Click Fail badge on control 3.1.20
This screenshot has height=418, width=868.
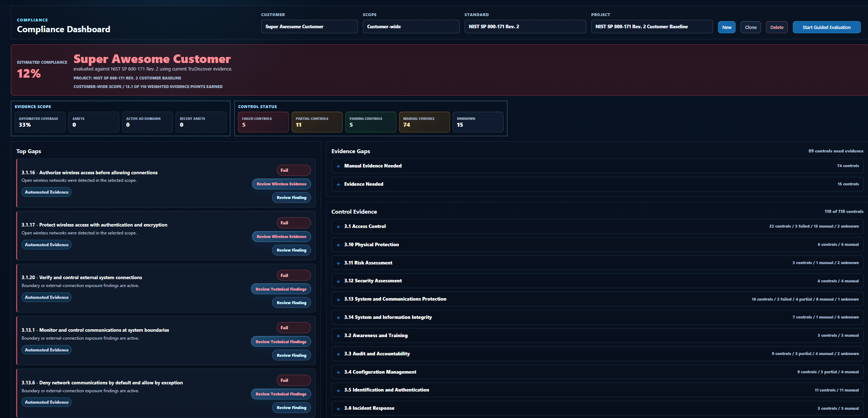coord(294,276)
